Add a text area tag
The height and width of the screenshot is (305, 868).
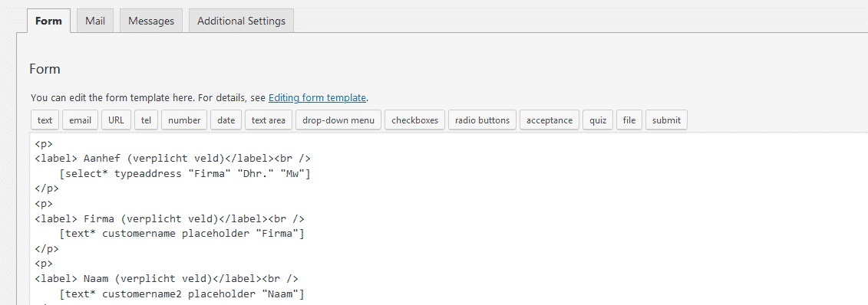pos(269,120)
